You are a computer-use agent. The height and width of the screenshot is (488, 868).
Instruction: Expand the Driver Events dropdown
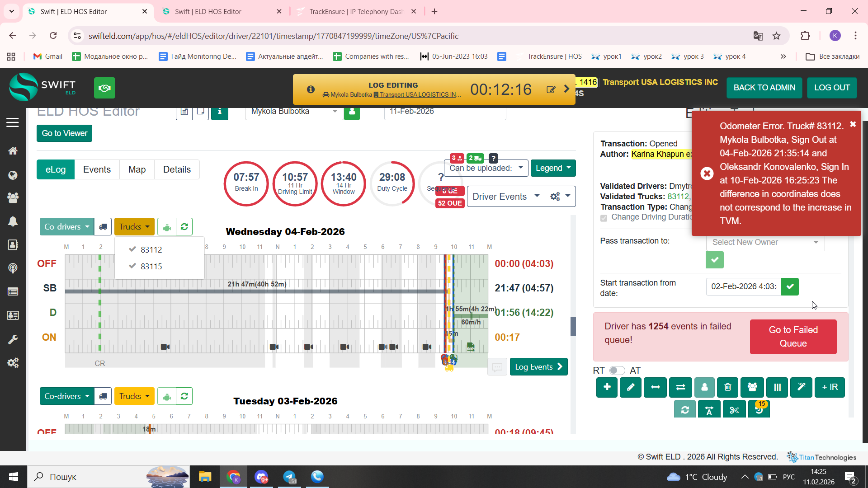point(505,197)
